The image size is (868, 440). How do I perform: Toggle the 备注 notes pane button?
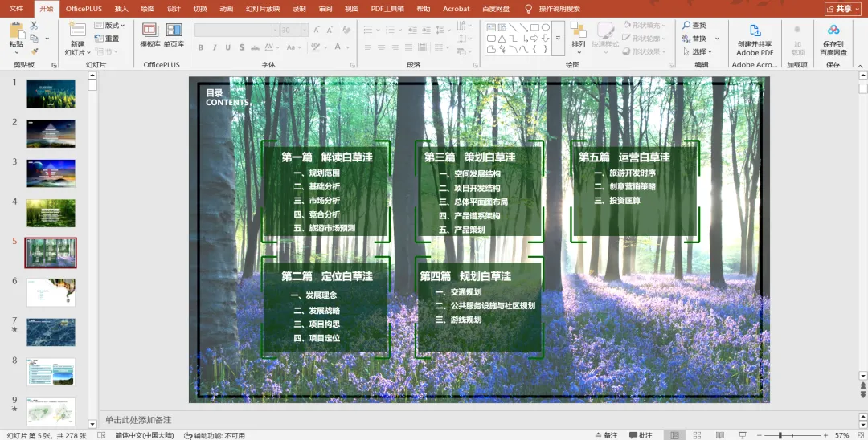[x=606, y=435]
